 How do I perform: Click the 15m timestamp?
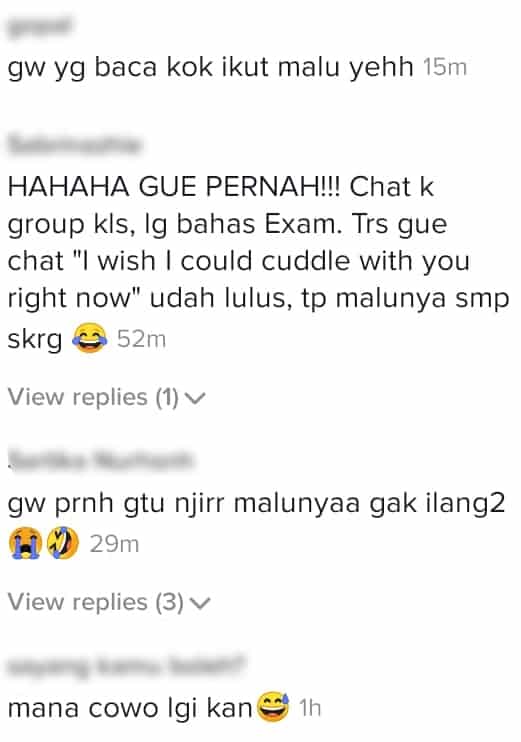(445, 67)
